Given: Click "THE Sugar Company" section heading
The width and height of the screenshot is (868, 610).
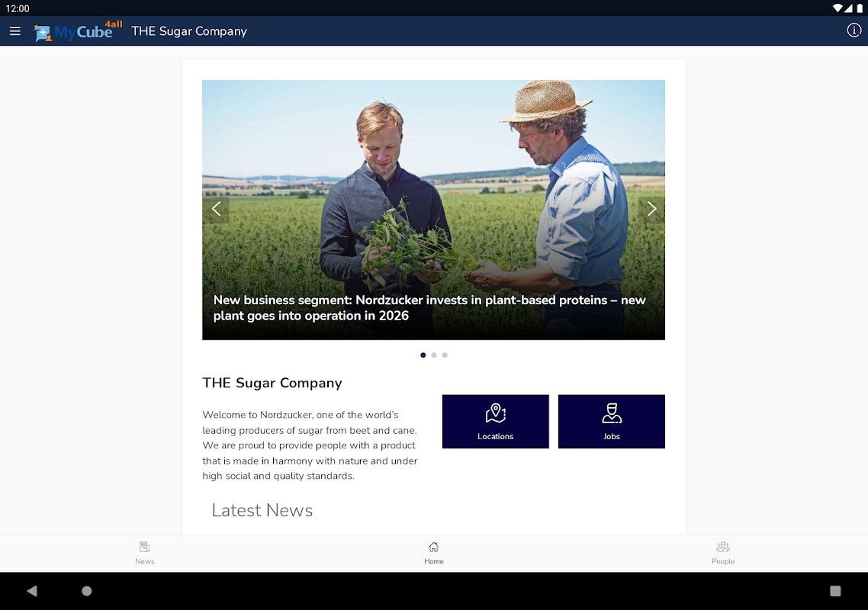Looking at the screenshot, I should (x=272, y=383).
